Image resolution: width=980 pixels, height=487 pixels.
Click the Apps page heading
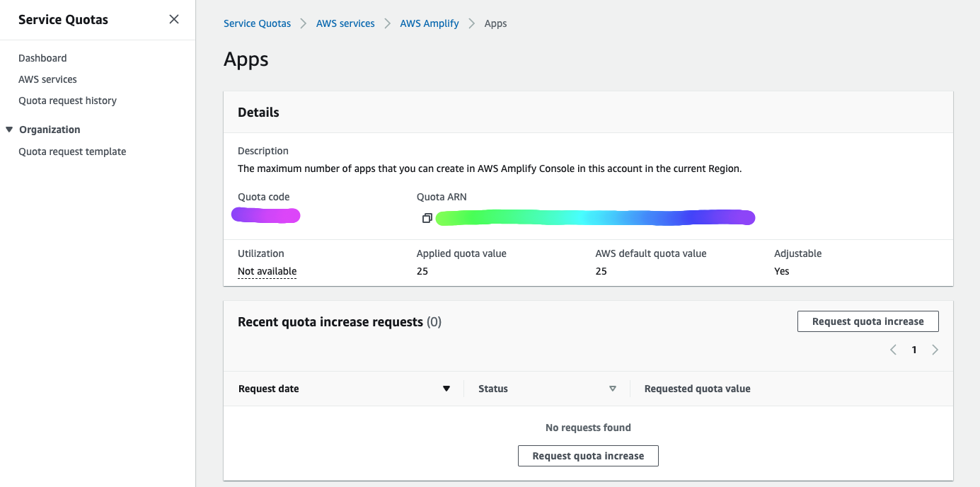click(246, 59)
